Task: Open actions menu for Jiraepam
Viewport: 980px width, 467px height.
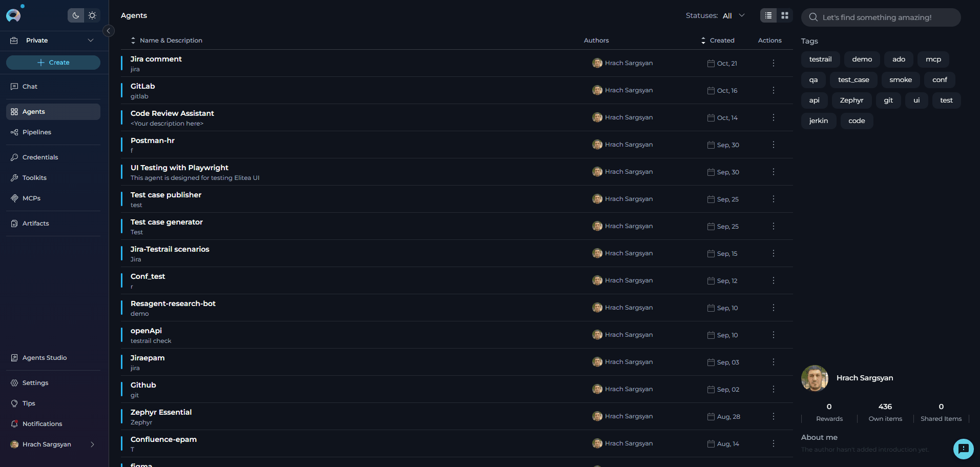Action: (774, 362)
